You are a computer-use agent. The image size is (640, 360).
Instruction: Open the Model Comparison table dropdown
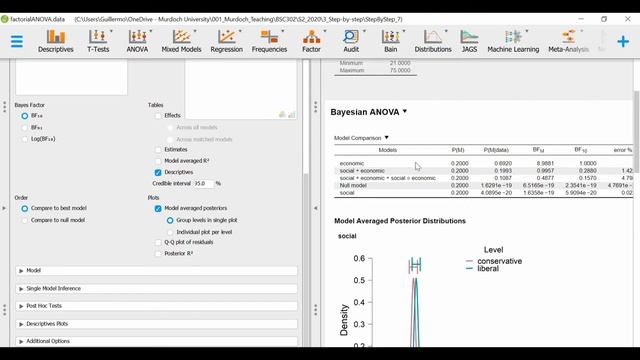[386, 138]
